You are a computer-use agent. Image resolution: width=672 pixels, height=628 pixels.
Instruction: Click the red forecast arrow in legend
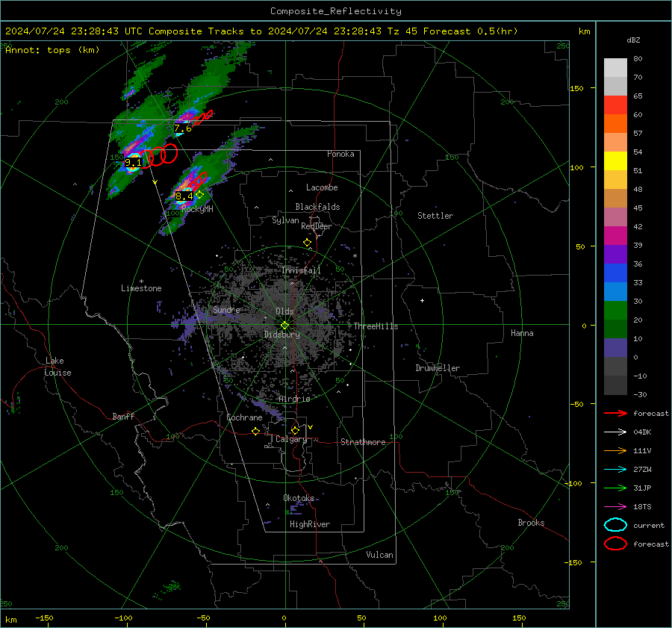615,413
